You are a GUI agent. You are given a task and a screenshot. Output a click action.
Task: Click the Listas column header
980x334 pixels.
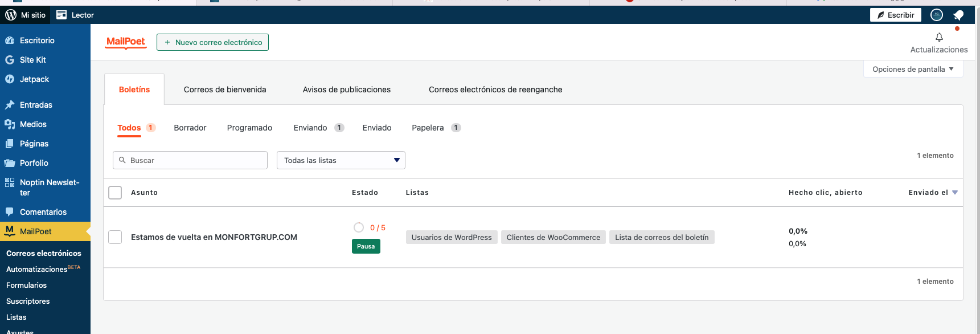tap(417, 193)
